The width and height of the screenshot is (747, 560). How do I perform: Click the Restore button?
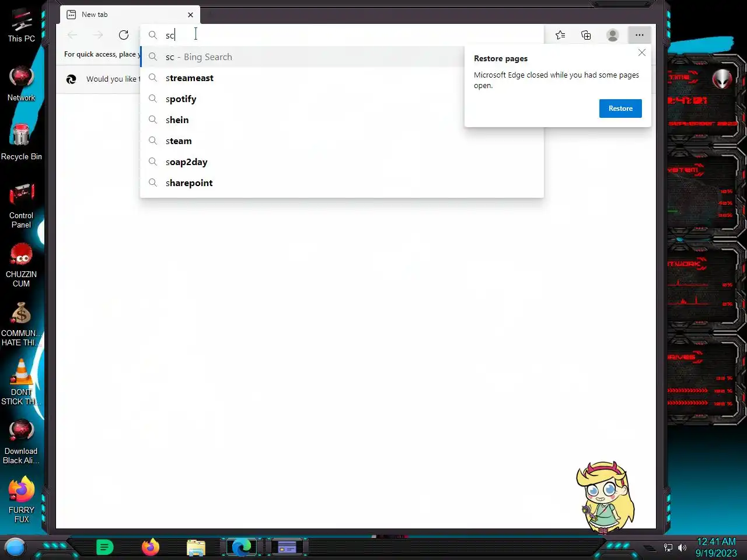[x=620, y=108]
